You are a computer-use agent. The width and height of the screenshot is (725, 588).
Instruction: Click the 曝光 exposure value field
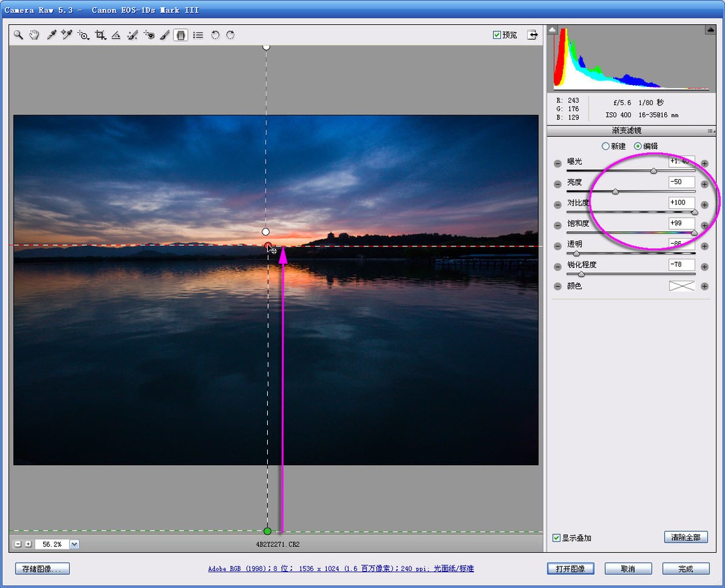681,161
